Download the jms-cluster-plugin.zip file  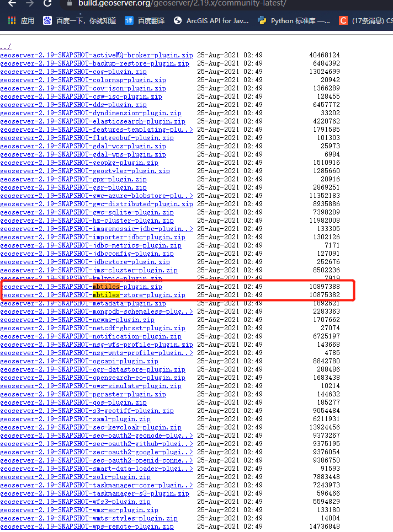pos(89,270)
